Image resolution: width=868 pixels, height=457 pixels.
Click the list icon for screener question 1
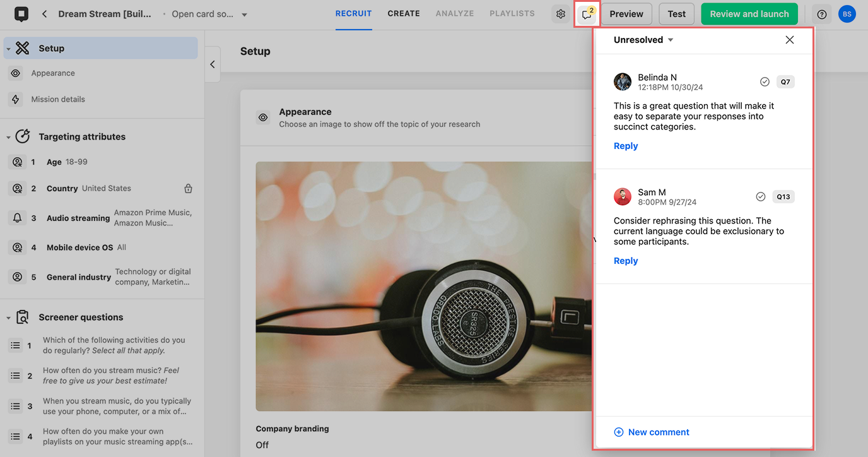16,345
